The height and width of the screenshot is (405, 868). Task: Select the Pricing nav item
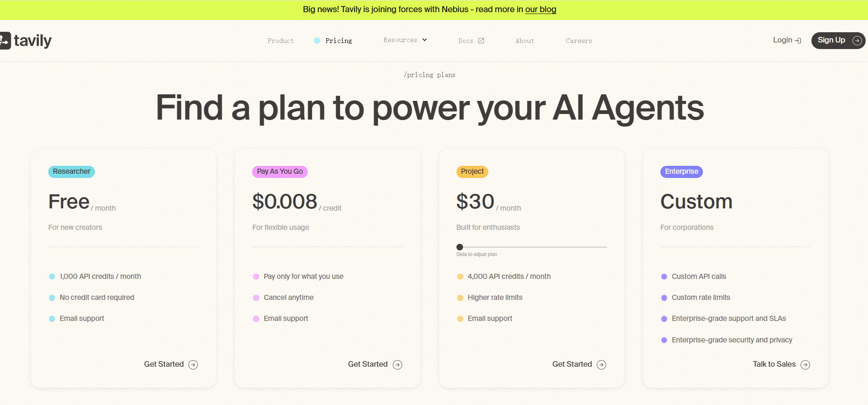[339, 41]
